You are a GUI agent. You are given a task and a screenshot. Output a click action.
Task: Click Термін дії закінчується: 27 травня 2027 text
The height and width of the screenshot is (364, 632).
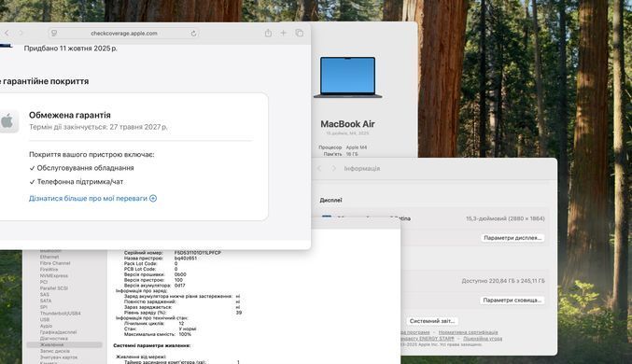[x=98, y=127]
